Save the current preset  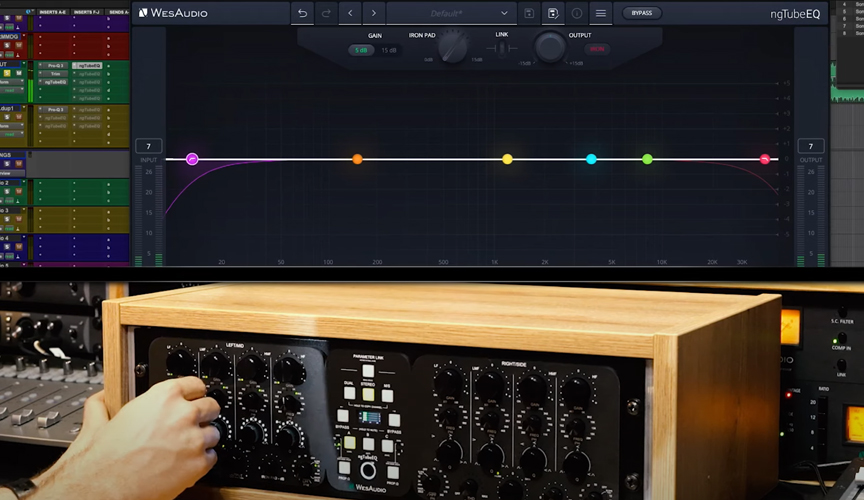tap(529, 13)
